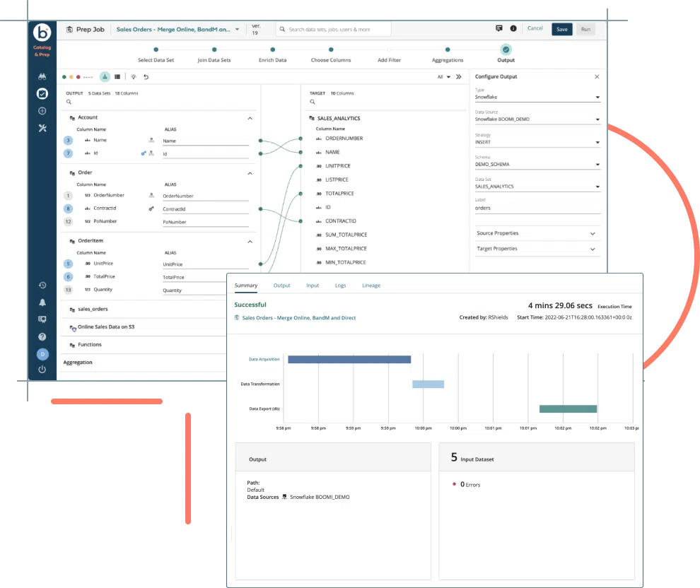Switch to the Logs tab

(x=341, y=286)
